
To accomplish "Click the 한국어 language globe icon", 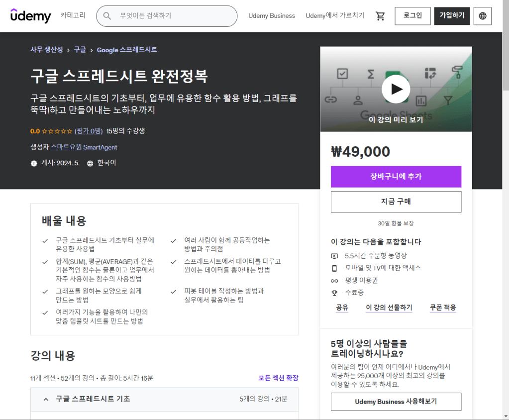I will pyautogui.click(x=90, y=163).
